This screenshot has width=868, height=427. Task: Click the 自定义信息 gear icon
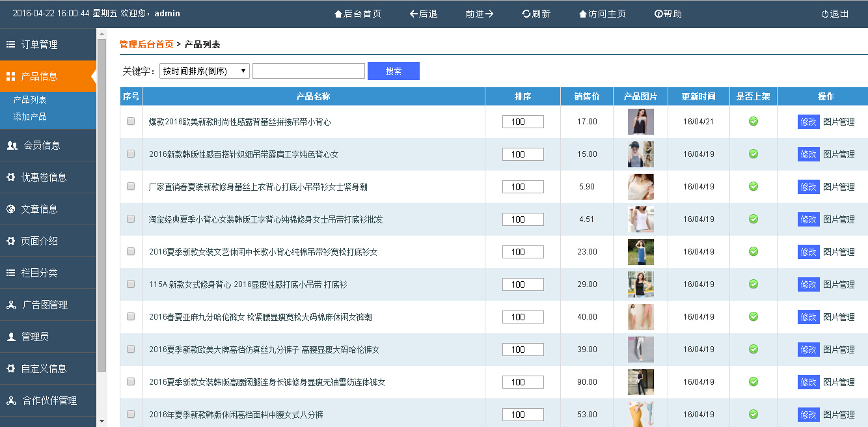click(10, 368)
